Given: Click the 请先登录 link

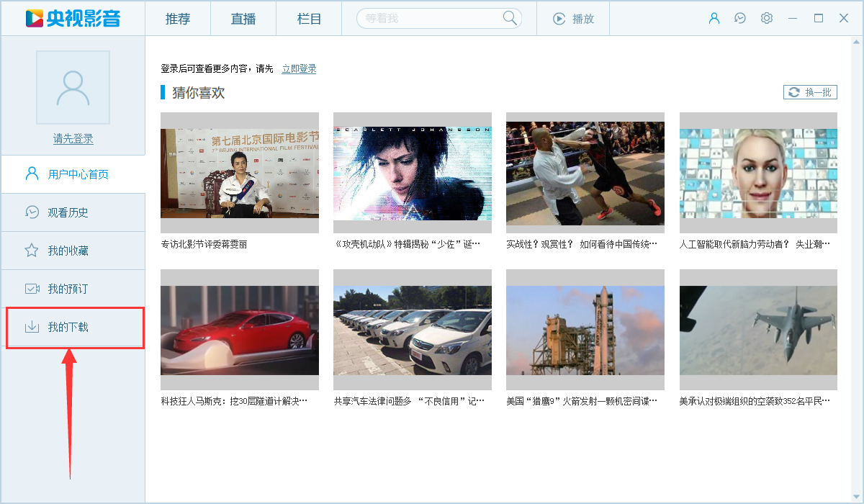Looking at the screenshot, I should pos(73,139).
